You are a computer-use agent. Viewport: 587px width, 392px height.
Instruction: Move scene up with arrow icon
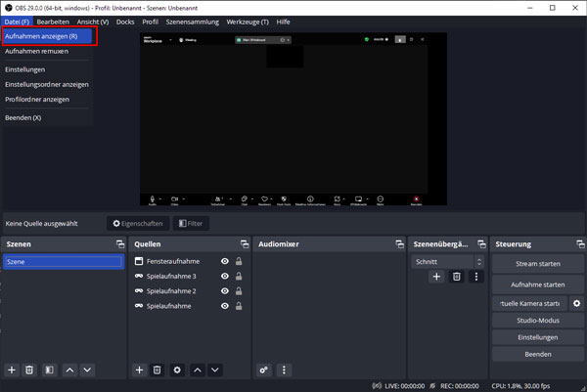click(x=69, y=370)
